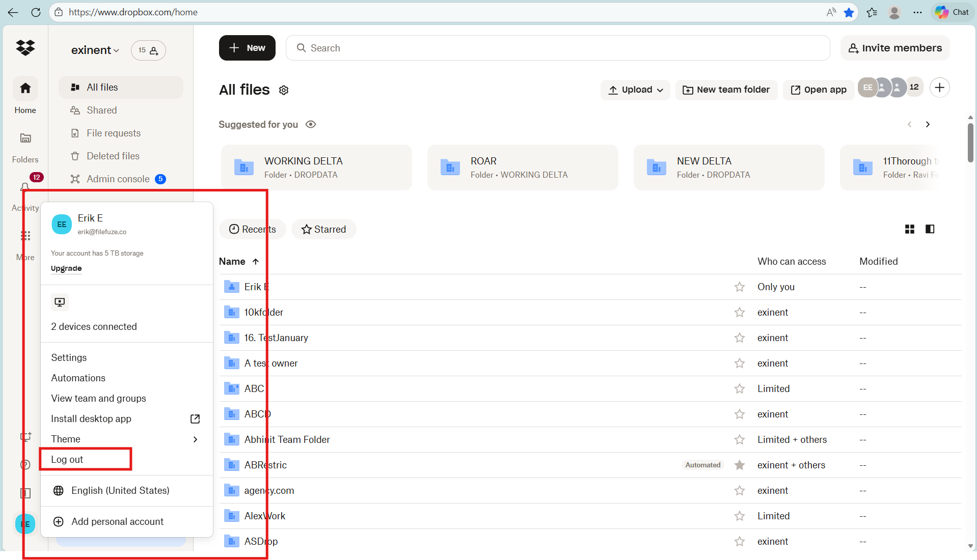The width and height of the screenshot is (977, 560).
Task: Click the Search input field
Action: [x=558, y=48]
